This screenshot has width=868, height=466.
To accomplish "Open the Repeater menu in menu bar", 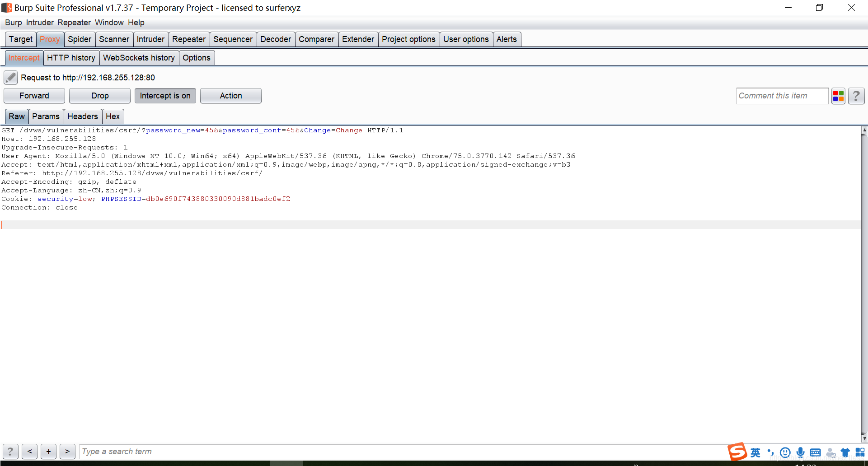I will (x=74, y=23).
